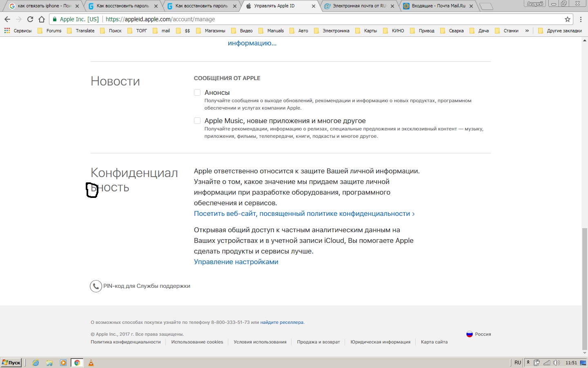The width and height of the screenshot is (588, 368).
Task: Click the Россия region link
Action: pyautogui.click(x=483, y=334)
